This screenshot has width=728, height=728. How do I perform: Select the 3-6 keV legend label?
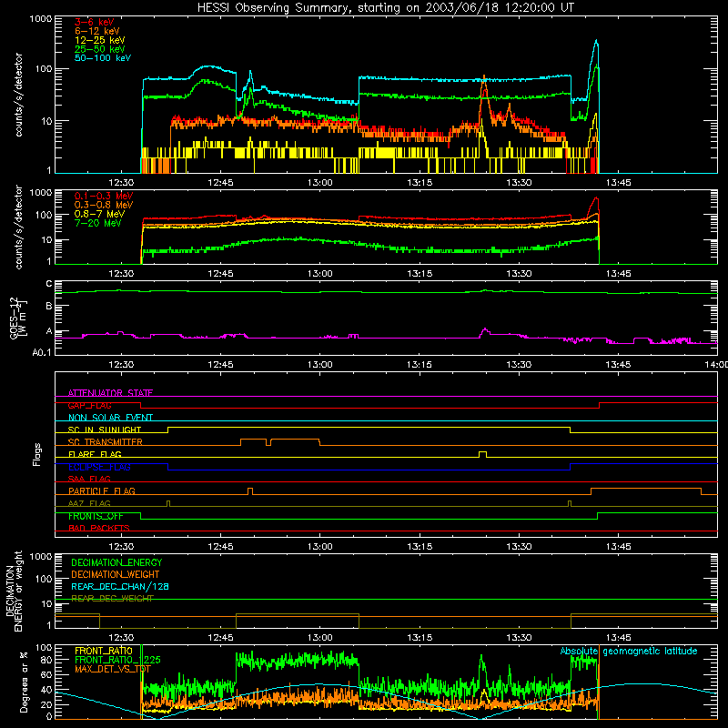95,22
